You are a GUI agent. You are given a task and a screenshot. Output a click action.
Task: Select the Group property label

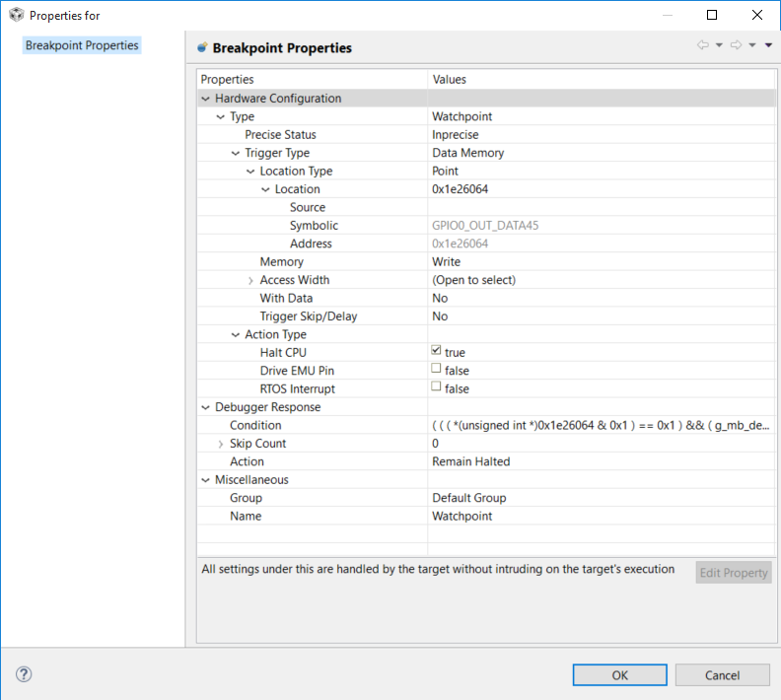[246, 498]
